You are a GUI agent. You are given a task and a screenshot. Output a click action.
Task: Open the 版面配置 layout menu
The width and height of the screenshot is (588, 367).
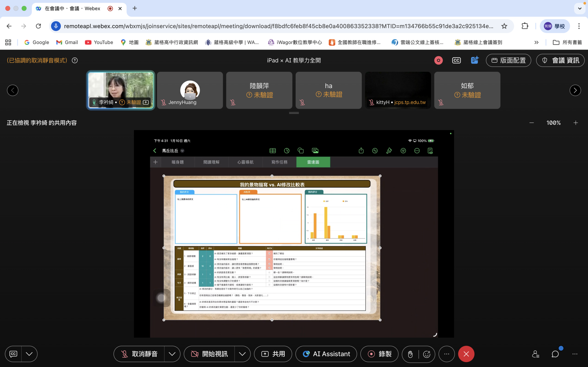pos(508,60)
